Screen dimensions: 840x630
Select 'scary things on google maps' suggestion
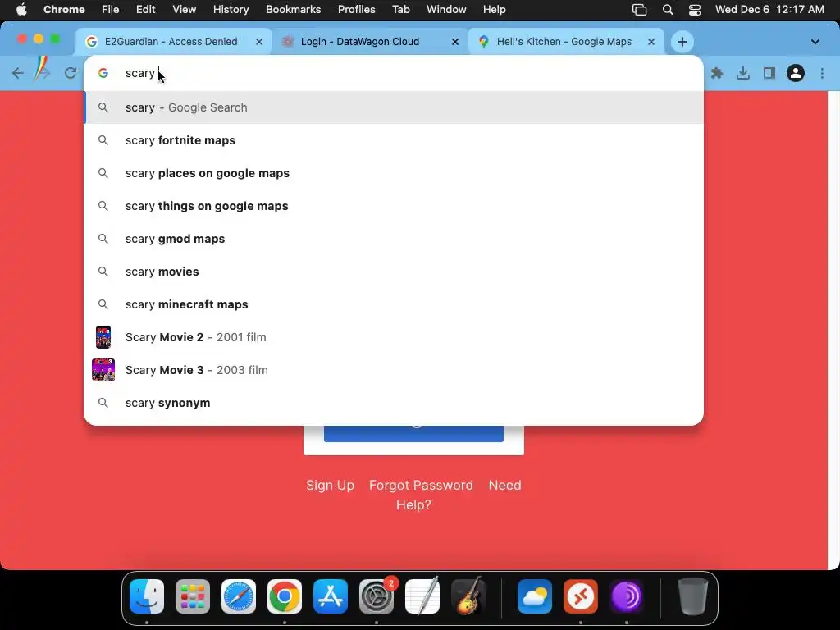(393, 206)
